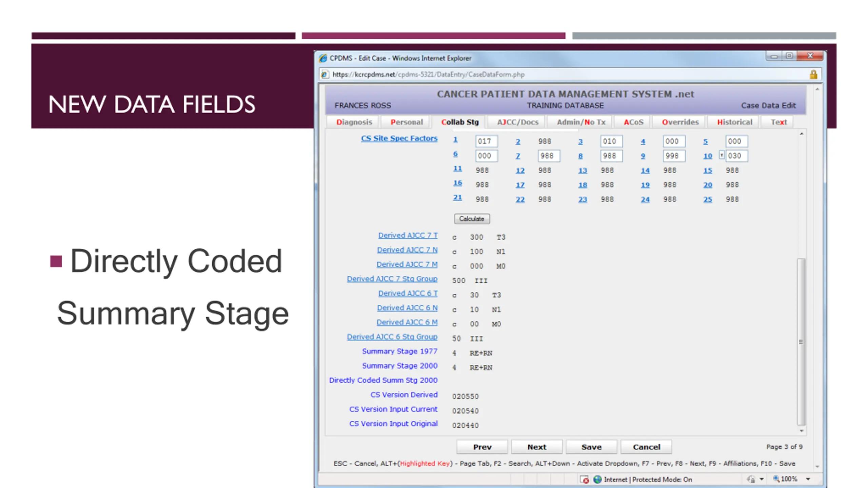Viewport: 868px width, 488px height.
Task: Open the Derived AJCC 7 M link
Action: tap(407, 264)
